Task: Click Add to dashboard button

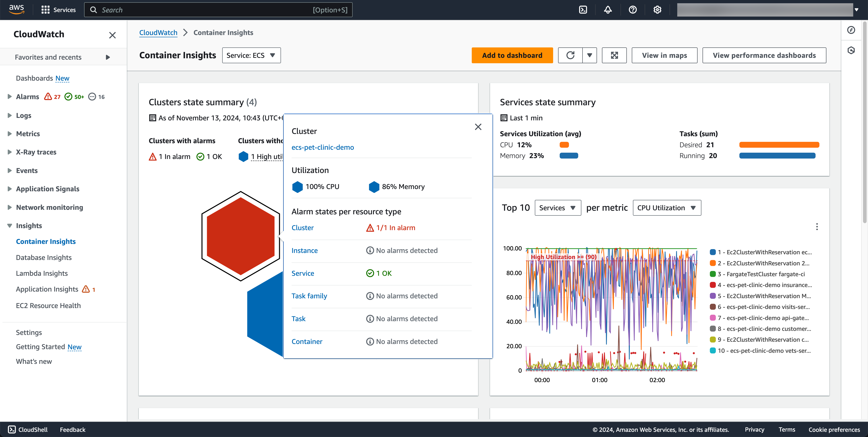Action: pos(512,55)
